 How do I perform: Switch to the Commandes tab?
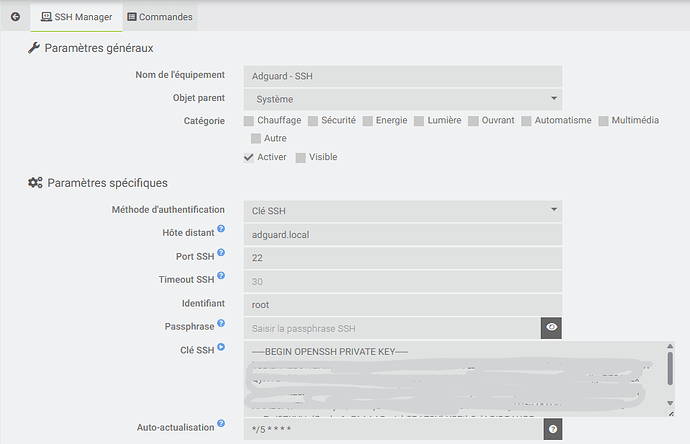[160, 17]
